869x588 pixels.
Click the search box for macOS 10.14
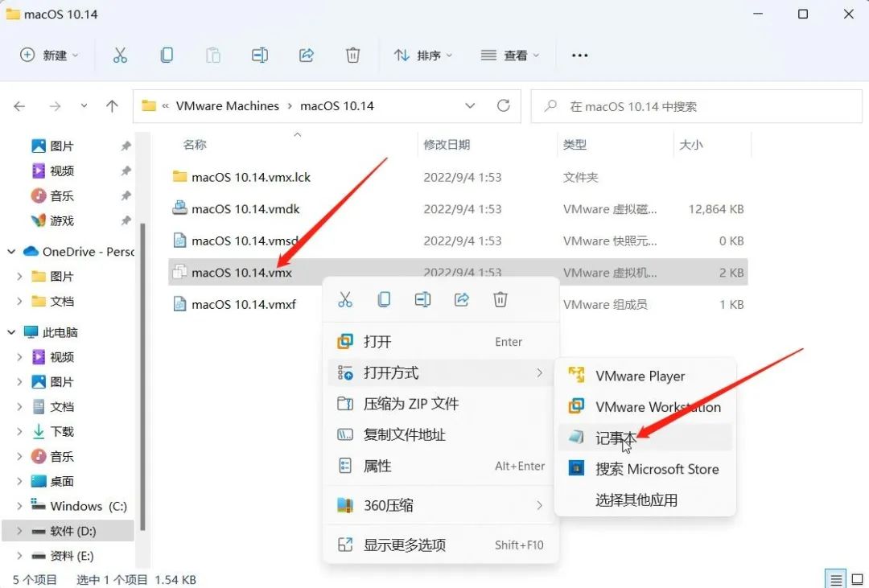click(x=696, y=106)
